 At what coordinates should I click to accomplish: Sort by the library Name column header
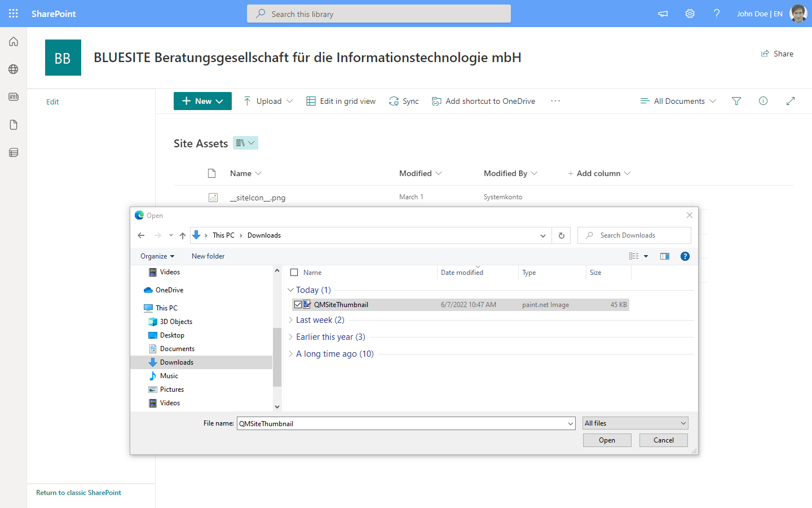[x=246, y=173]
